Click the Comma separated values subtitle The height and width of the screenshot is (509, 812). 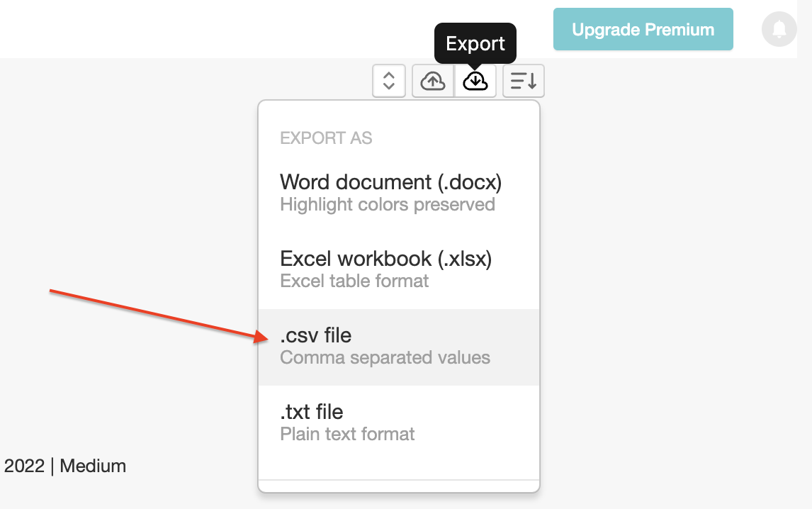click(x=385, y=357)
